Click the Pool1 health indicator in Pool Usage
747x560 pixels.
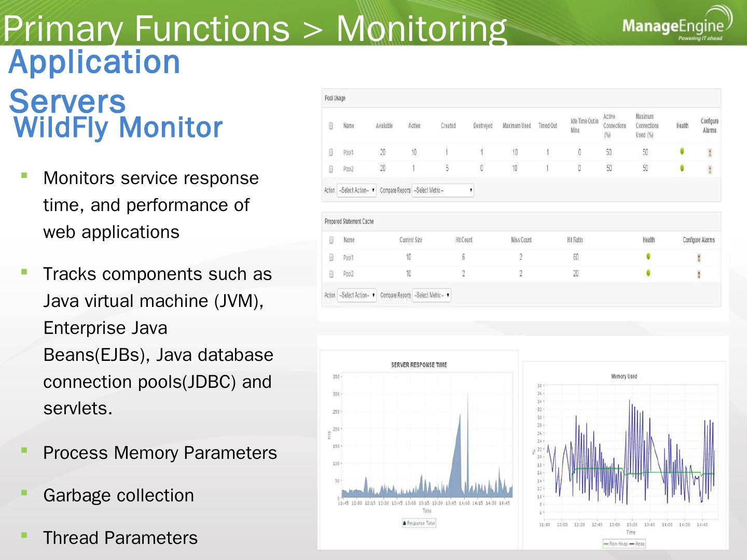[x=682, y=151]
